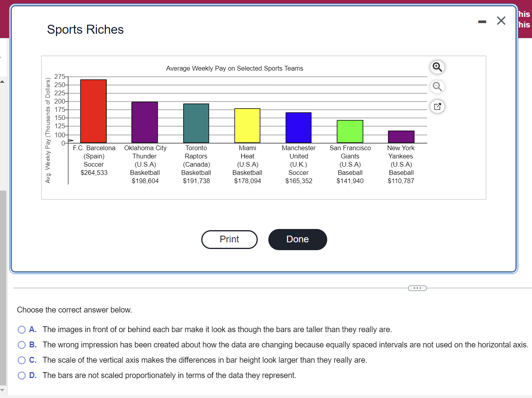532x398 pixels.
Task: Click the left page scrollbar down arrow
Action: (x=2, y=390)
